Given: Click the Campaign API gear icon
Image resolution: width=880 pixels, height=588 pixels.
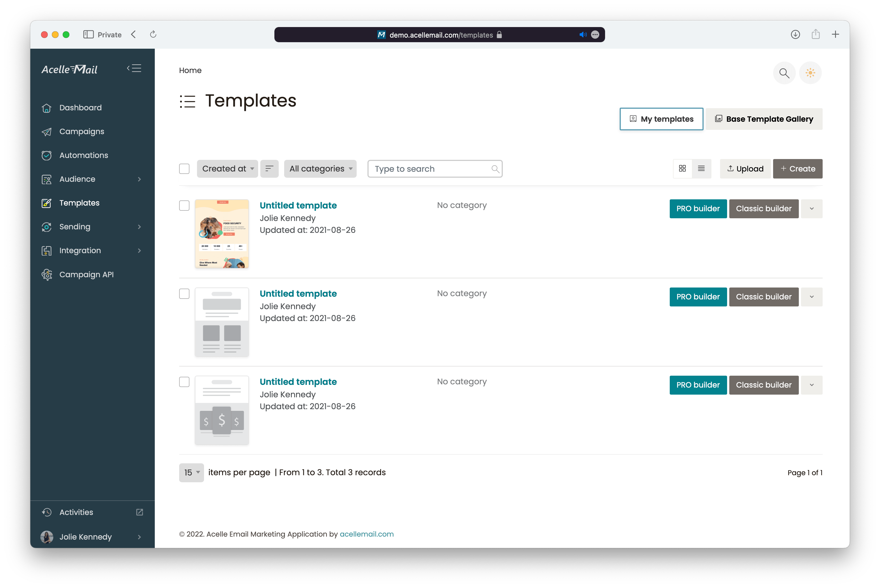Looking at the screenshot, I should [x=47, y=275].
